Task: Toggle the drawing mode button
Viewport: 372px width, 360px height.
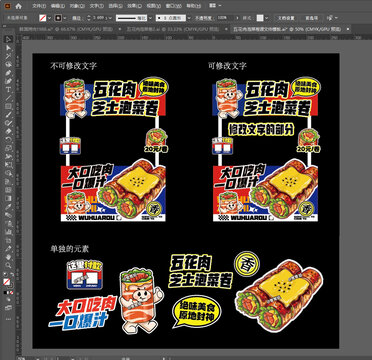Action: point(8,300)
